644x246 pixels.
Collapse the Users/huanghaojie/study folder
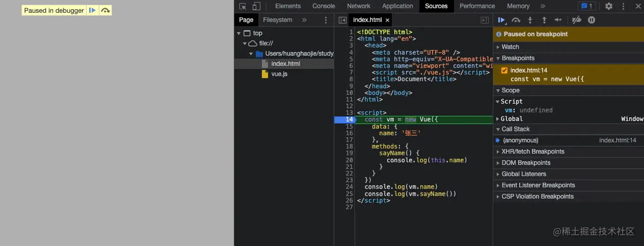(x=251, y=54)
